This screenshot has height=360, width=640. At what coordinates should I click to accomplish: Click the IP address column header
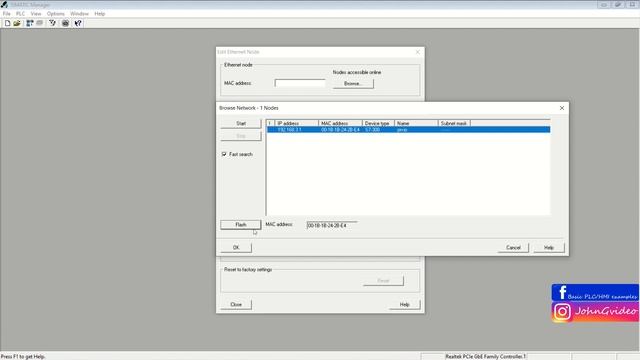[x=296, y=123]
